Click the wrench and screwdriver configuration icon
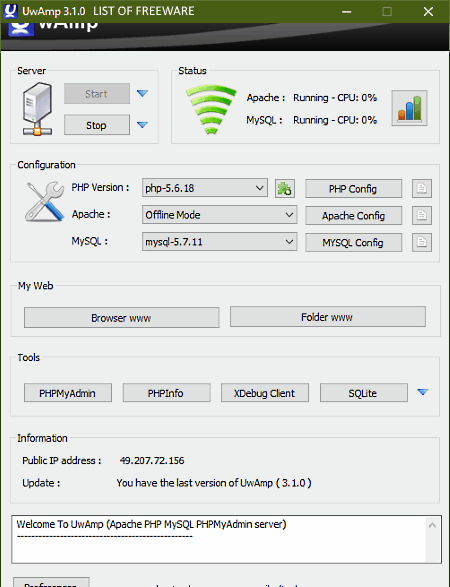Image resolution: width=450 pixels, height=587 pixels. 45,201
